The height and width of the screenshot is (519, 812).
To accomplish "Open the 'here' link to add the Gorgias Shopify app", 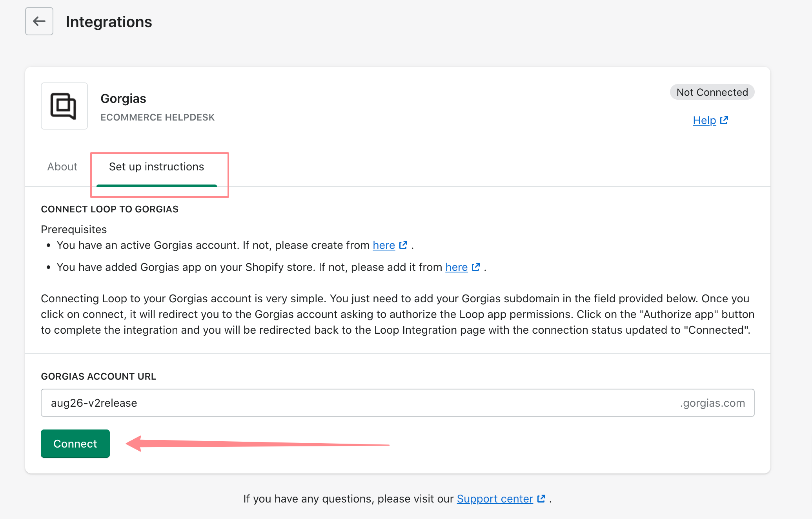I will 456,267.
